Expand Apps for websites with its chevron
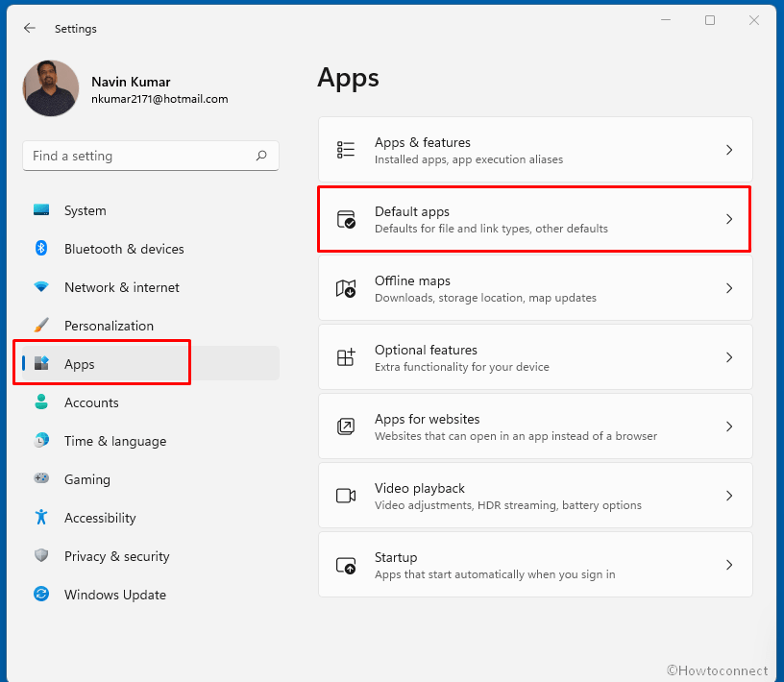This screenshot has width=784, height=682. (x=729, y=426)
